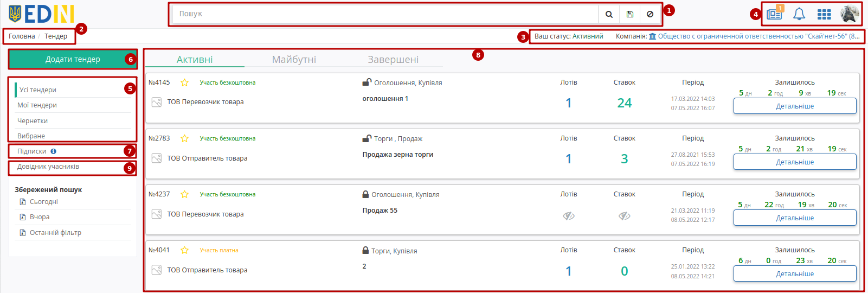This screenshot has width=868, height=293.
Task: Clear search with the circle-slash icon
Action: (650, 14)
